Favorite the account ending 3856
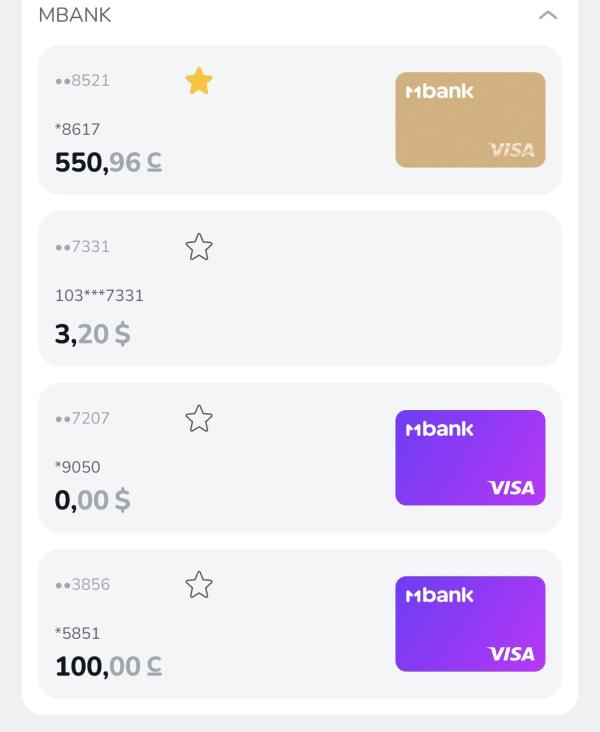The image size is (600, 732). (x=199, y=585)
